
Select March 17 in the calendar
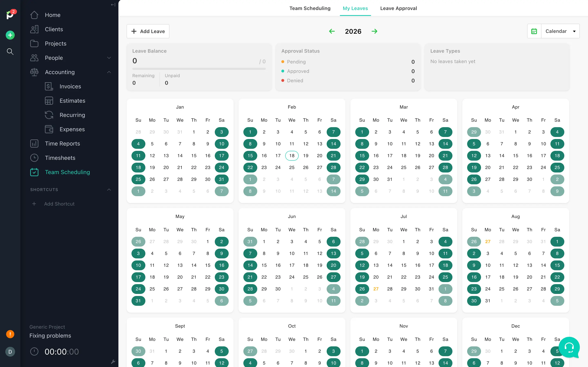pyautogui.click(x=390, y=156)
